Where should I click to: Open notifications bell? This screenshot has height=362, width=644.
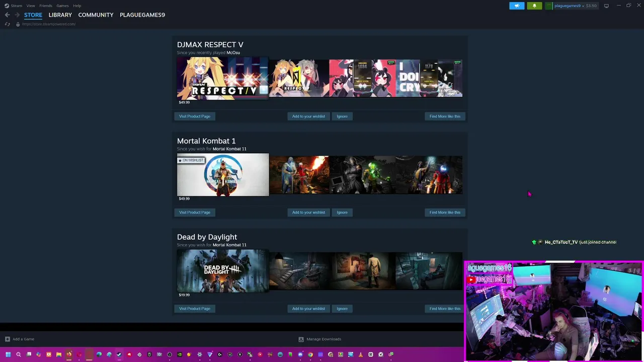click(x=534, y=6)
